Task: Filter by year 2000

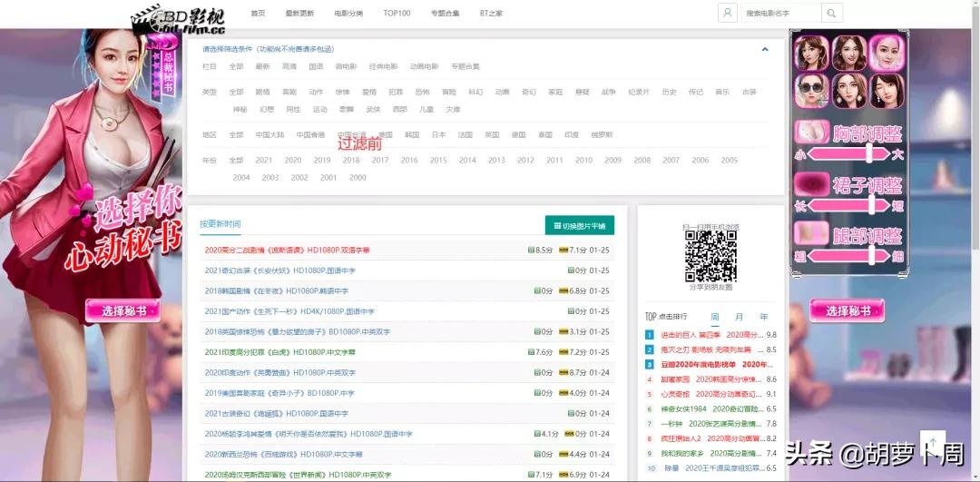Action: tap(358, 178)
